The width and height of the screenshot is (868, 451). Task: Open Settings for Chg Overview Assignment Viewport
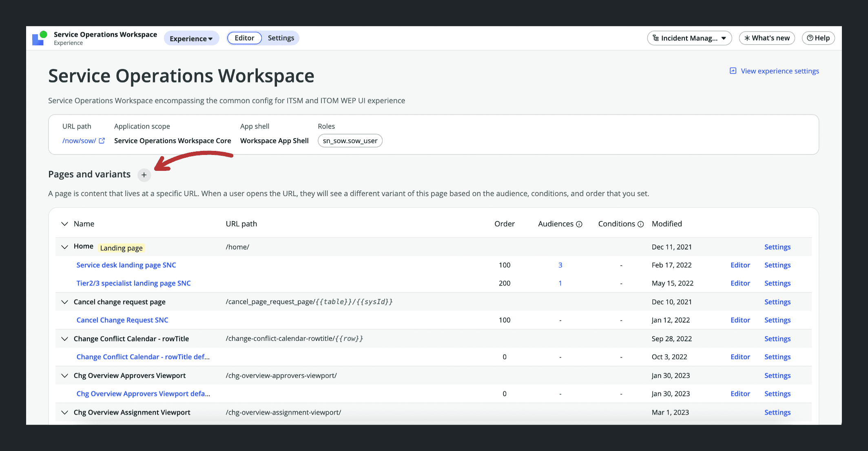[777, 413]
